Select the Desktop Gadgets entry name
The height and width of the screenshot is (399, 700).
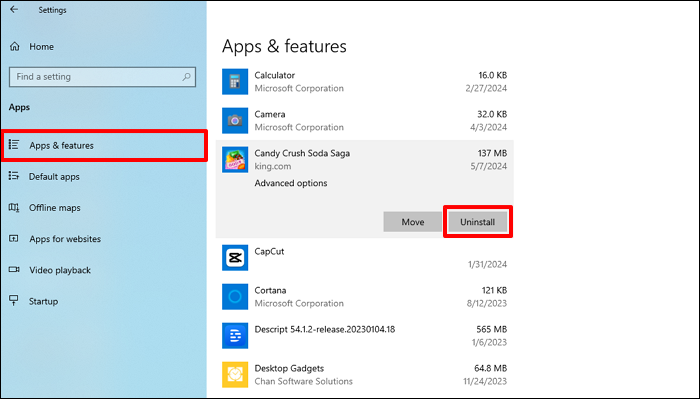pyautogui.click(x=289, y=368)
